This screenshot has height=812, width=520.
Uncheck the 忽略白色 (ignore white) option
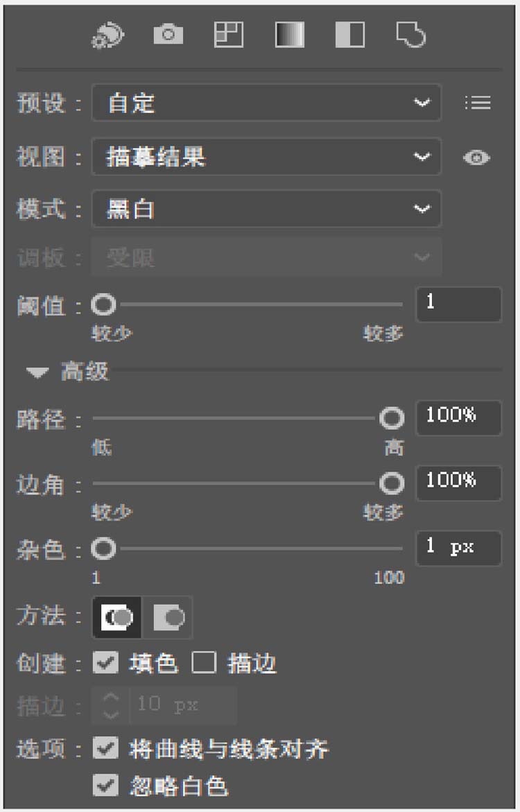click(105, 786)
